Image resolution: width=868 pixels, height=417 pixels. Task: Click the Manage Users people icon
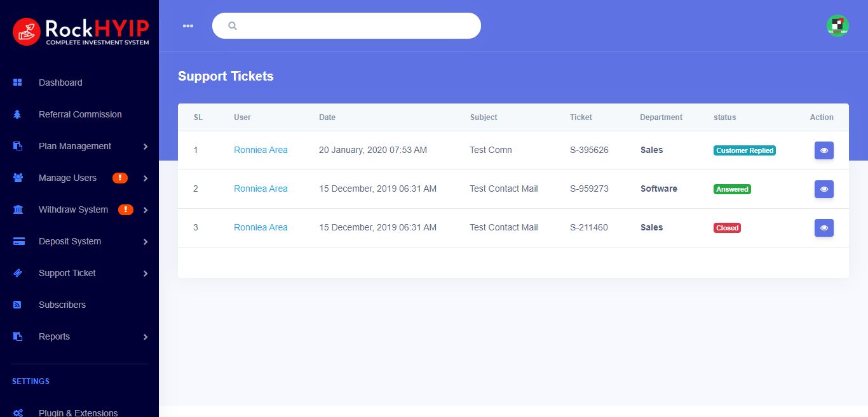[x=18, y=178]
